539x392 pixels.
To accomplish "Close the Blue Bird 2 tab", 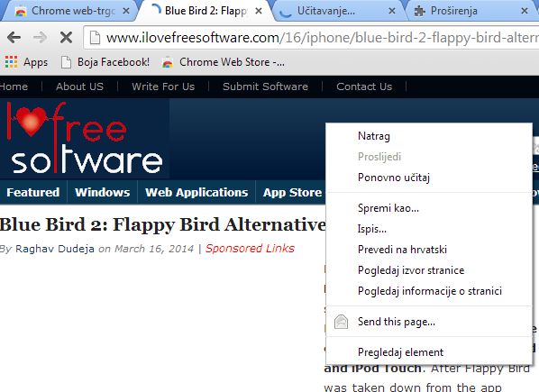I will pos(259,11).
